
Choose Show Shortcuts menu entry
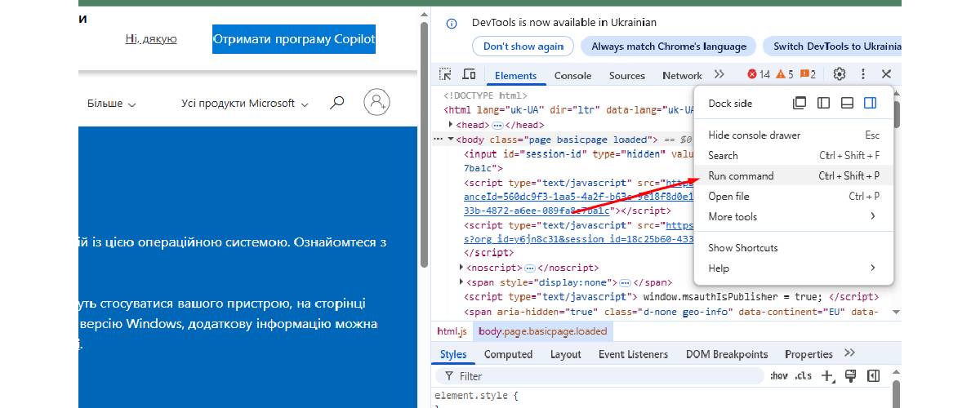[x=794, y=247]
